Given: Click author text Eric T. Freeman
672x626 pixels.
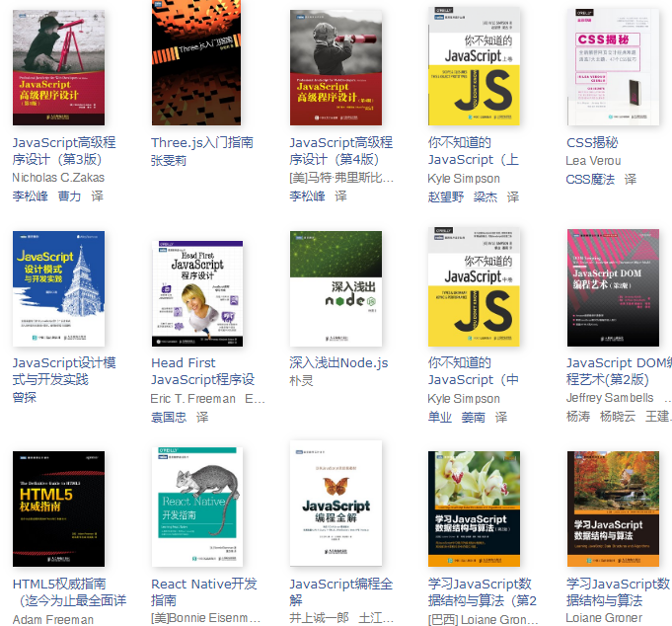Looking at the screenshot, I should [192, 399].
